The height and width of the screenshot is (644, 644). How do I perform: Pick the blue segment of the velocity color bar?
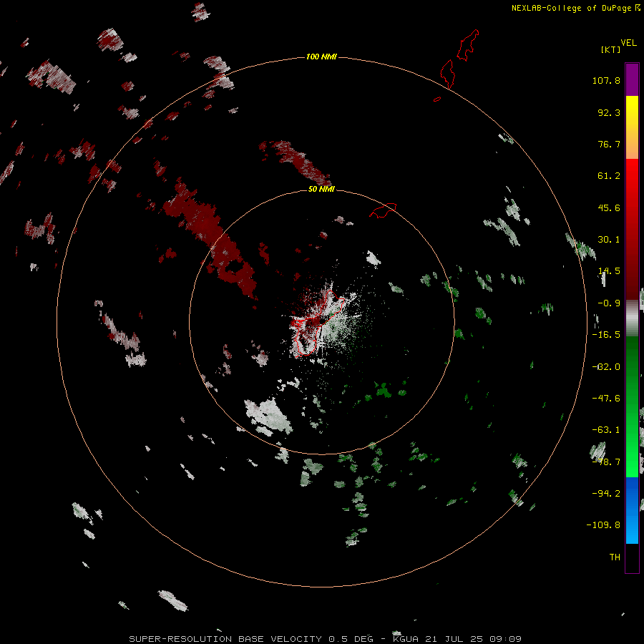tap(632, 510)
